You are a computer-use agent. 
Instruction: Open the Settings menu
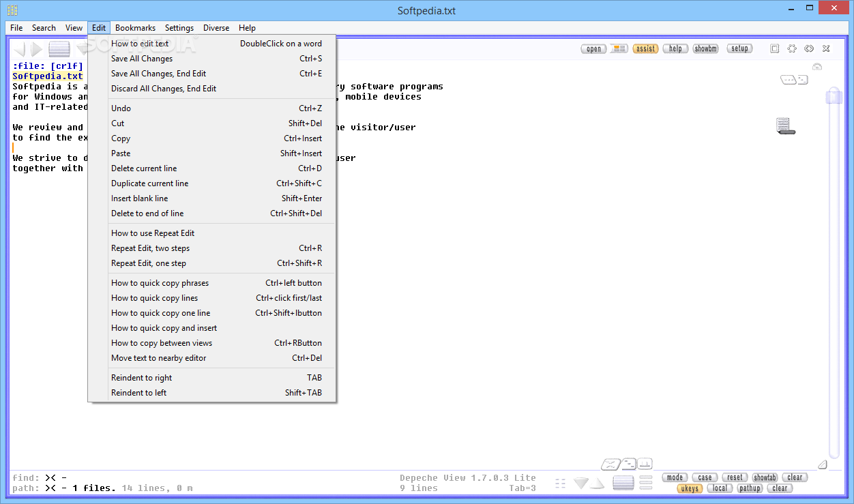tap(179, 28)
